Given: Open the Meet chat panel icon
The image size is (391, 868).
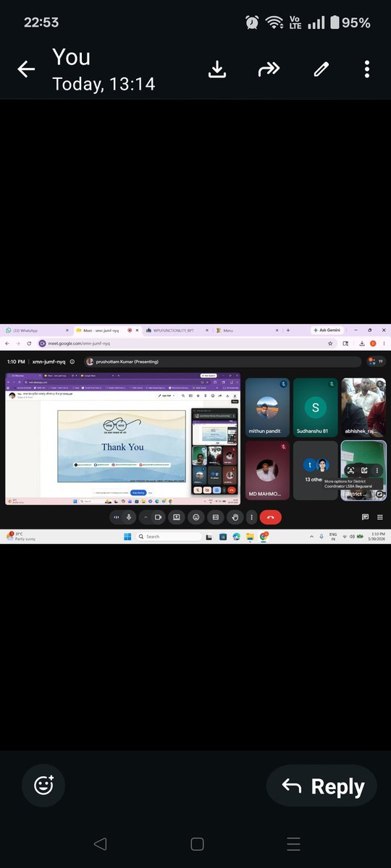Looking at the screenshot, I should point(365,517).
